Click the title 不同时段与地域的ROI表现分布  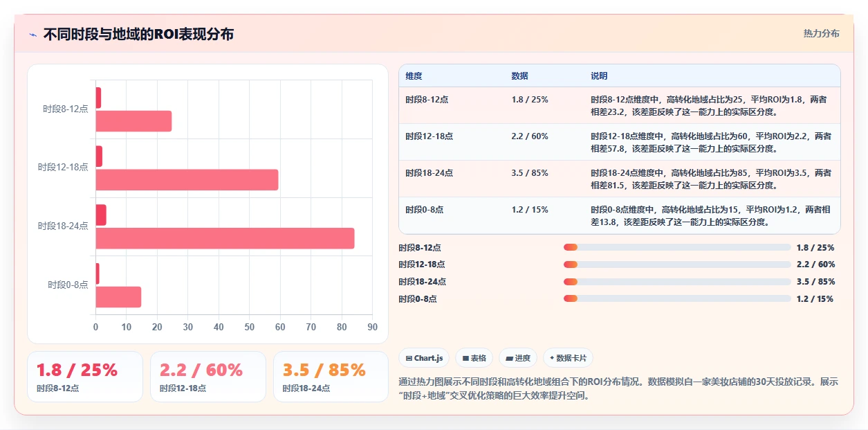click(x=138, y=34)
